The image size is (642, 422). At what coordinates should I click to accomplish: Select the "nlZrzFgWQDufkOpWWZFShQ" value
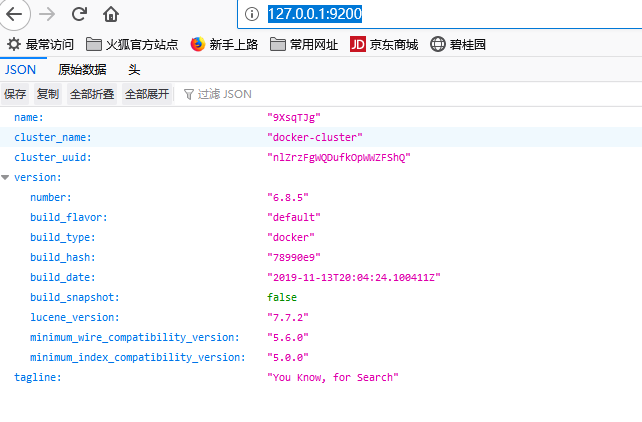(x=339, y=158)
